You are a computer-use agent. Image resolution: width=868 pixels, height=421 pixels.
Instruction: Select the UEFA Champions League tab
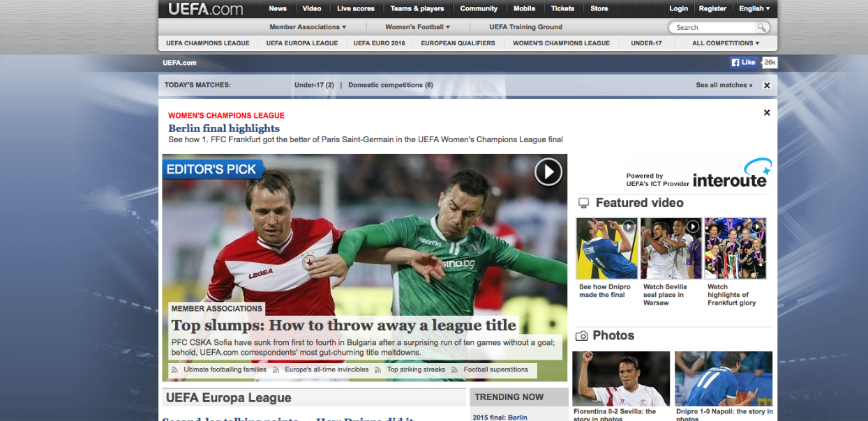tap(207, 43)
